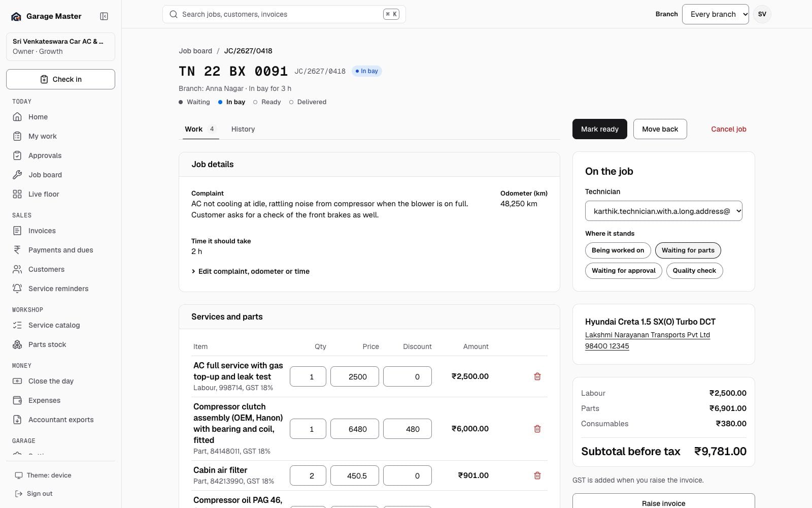Switch to the Work tab
This screenshot has height=508, width=812.
pyautogui.click(x=200, y=129)
